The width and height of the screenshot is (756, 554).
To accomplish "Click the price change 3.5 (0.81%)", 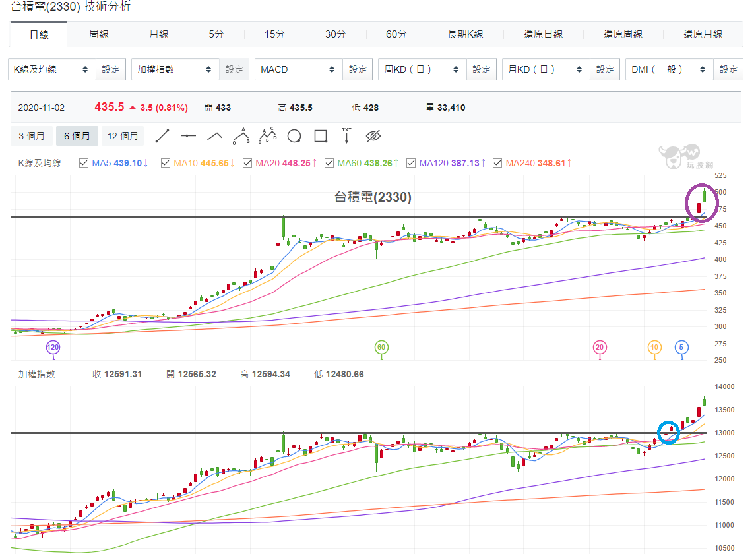I will [164, 108].
